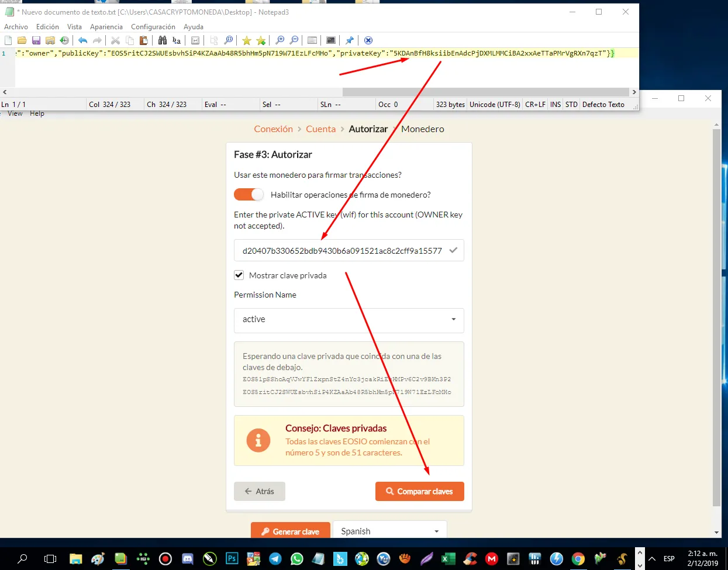Screen dimensions: 728x570
Task: Click the Undo arrow in Notepad3
Action: pos(82,40)
